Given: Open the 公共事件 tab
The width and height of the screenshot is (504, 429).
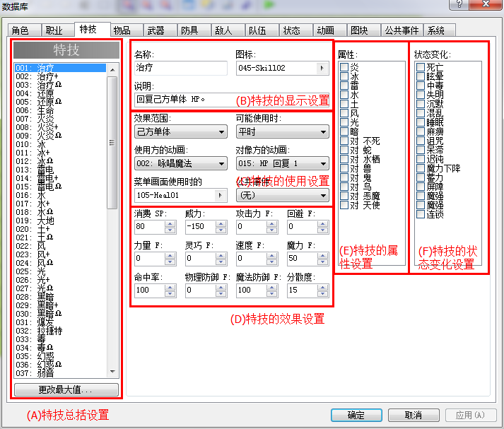Looking at the screenshot, I should coord(402,30).
